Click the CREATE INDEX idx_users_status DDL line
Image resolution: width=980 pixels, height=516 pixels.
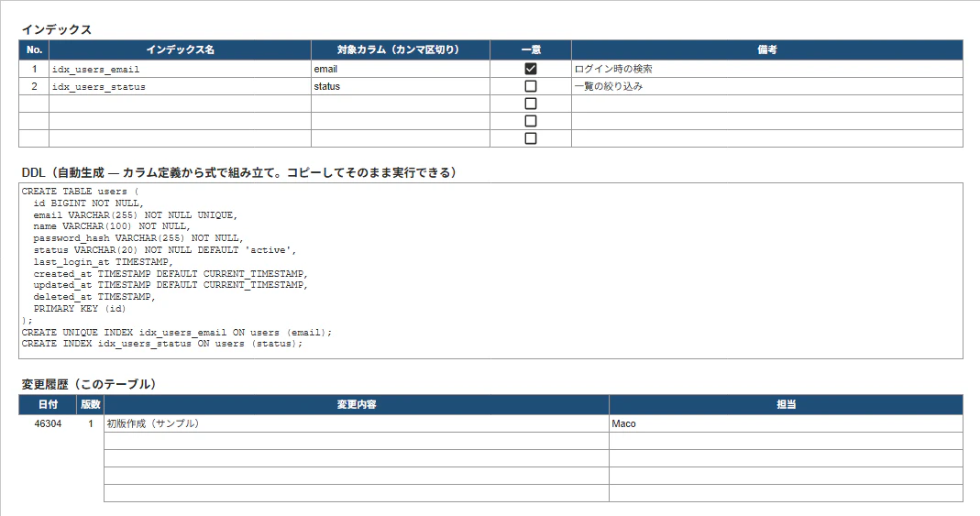tap(162, 344)
